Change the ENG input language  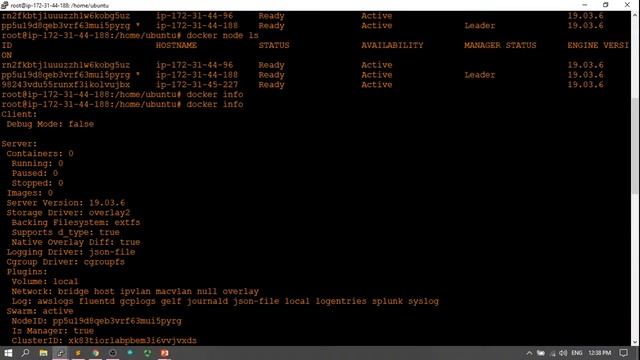click(577, 353)
